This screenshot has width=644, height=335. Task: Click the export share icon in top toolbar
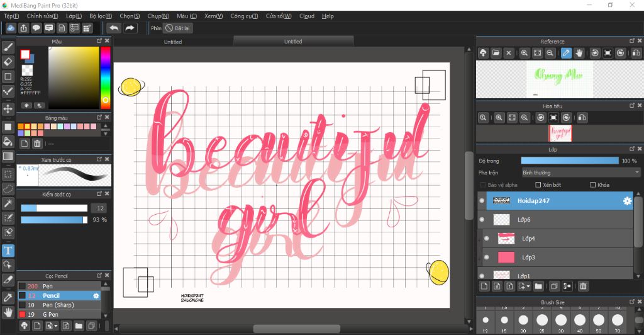[x=23, y=28]
